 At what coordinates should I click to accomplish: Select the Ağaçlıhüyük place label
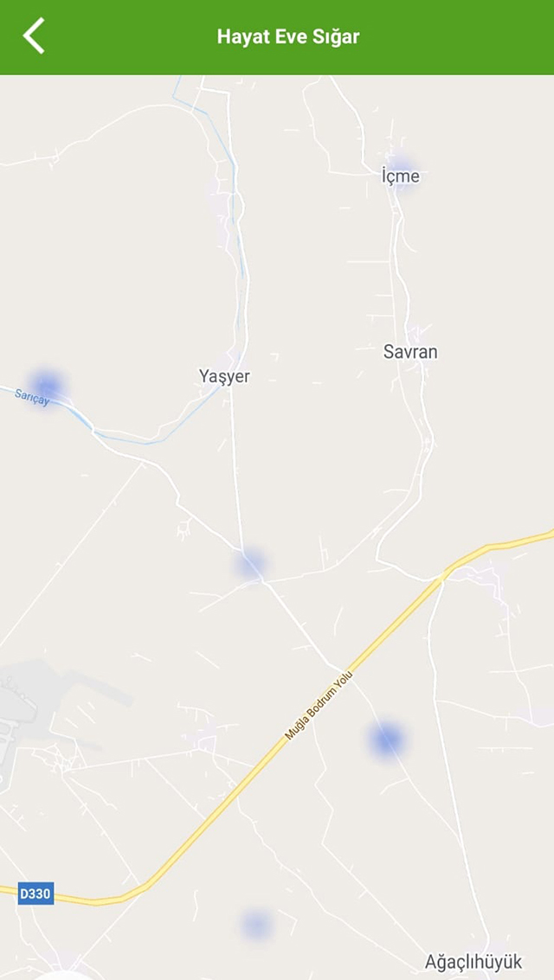pos(473,961)
